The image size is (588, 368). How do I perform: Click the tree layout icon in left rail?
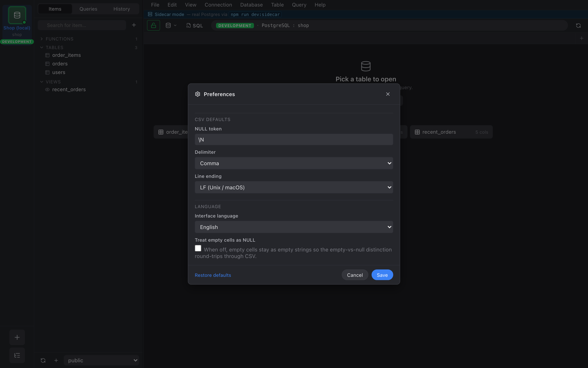17,355
